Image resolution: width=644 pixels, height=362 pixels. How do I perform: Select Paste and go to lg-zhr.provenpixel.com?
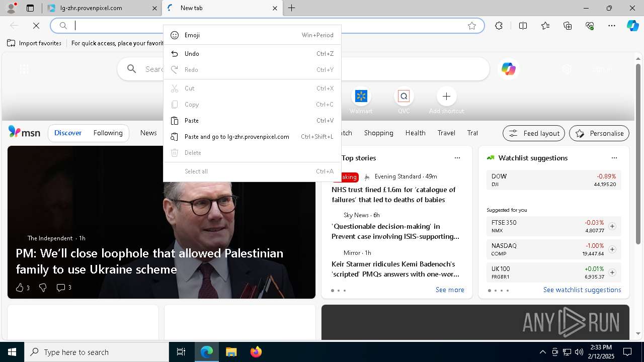point(252,137)
